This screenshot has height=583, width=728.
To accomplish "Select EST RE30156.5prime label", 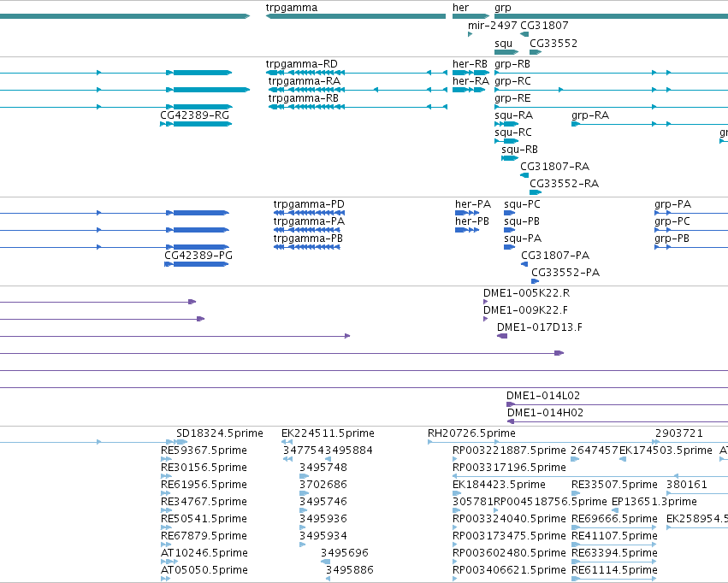I will coord(204,468).
